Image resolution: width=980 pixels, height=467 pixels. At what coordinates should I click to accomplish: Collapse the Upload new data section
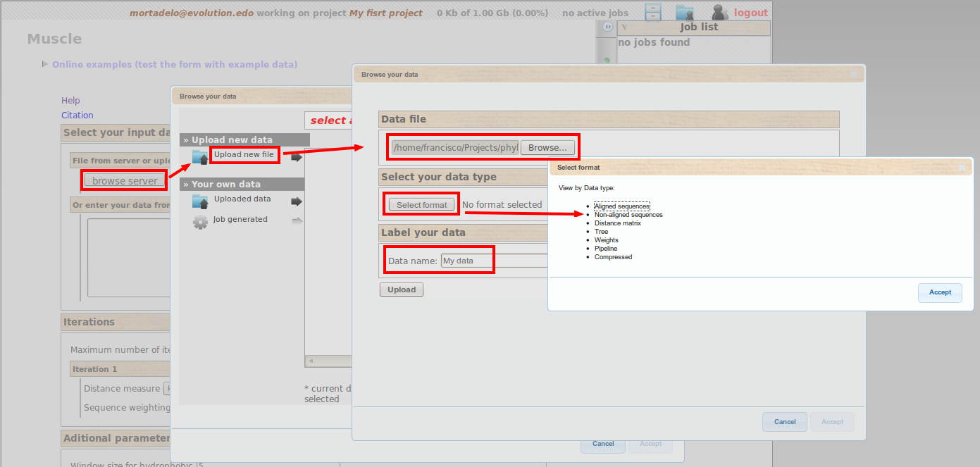[x=186, y=139]
